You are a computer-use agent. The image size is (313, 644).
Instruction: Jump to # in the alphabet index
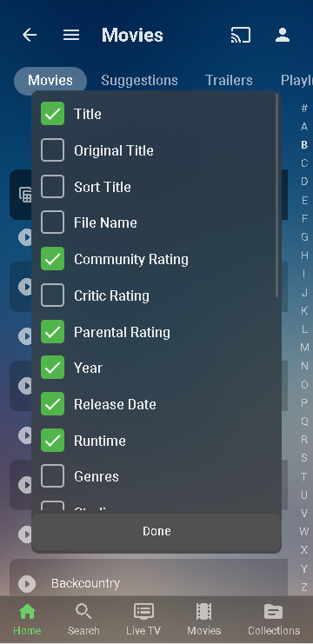pyautogui.click(x=304, y=108)
